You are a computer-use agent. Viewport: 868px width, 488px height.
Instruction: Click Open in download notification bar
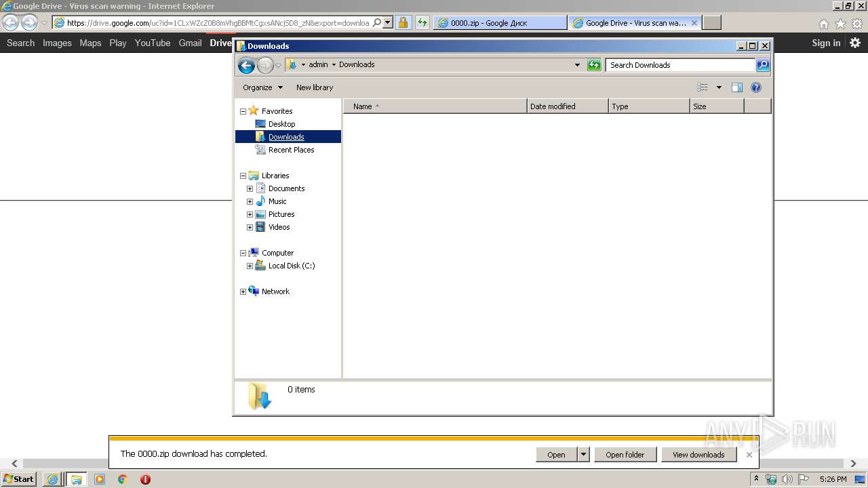(x=556, y=455)
